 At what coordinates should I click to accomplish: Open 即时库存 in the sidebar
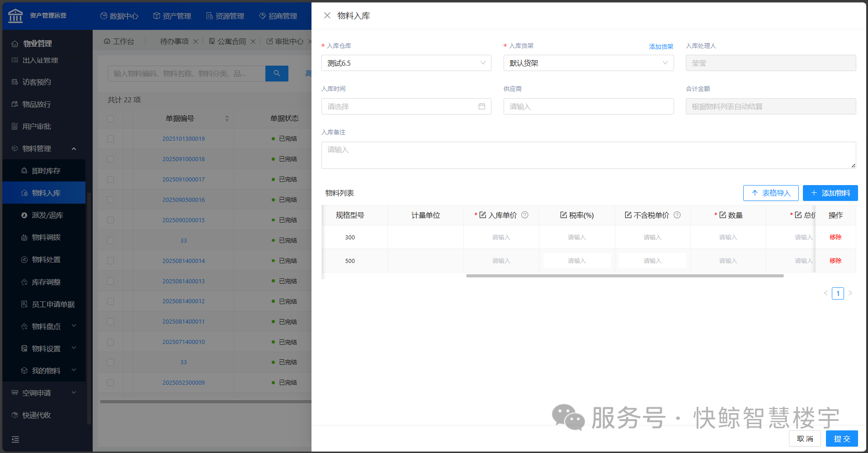[46, 171]
